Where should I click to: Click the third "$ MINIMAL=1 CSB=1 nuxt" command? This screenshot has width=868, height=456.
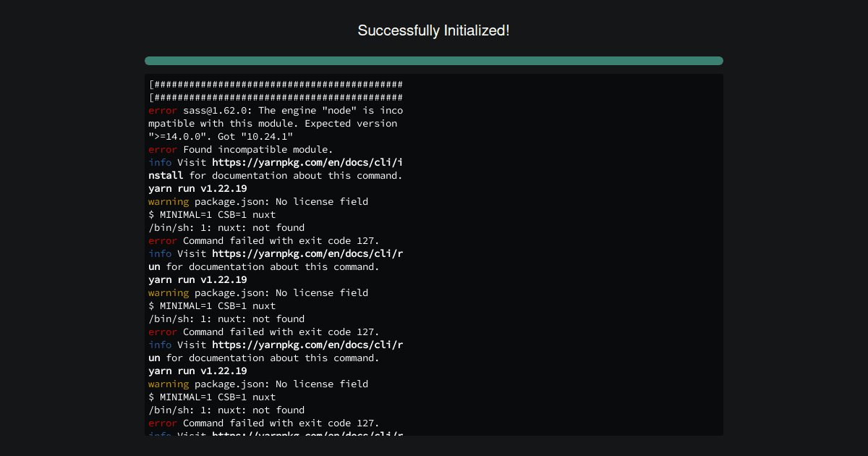pos(212,397)
